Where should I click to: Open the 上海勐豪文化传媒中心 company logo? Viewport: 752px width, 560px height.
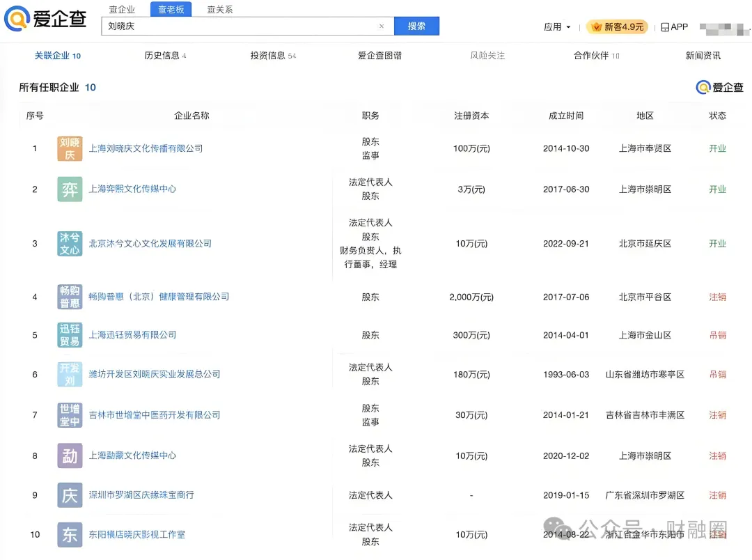[x=70, y=456]
